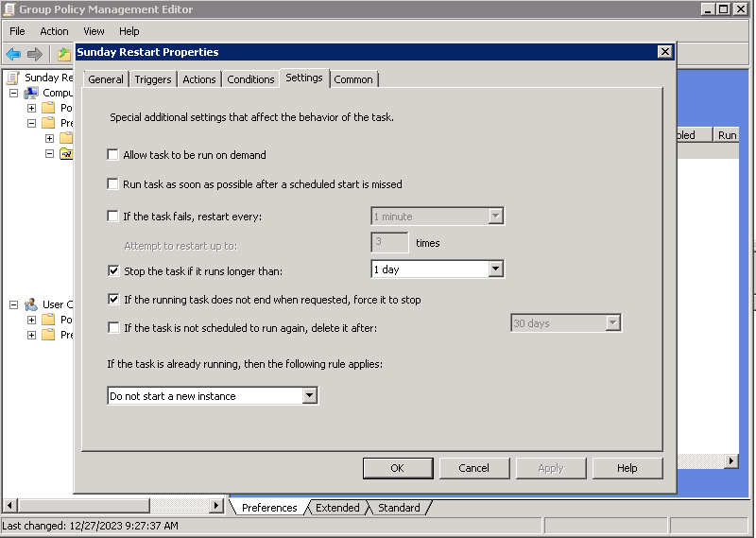The image size is (756, 538).
Task: Click the Control Panel Settings icon in tree
Action: (66, 153)
